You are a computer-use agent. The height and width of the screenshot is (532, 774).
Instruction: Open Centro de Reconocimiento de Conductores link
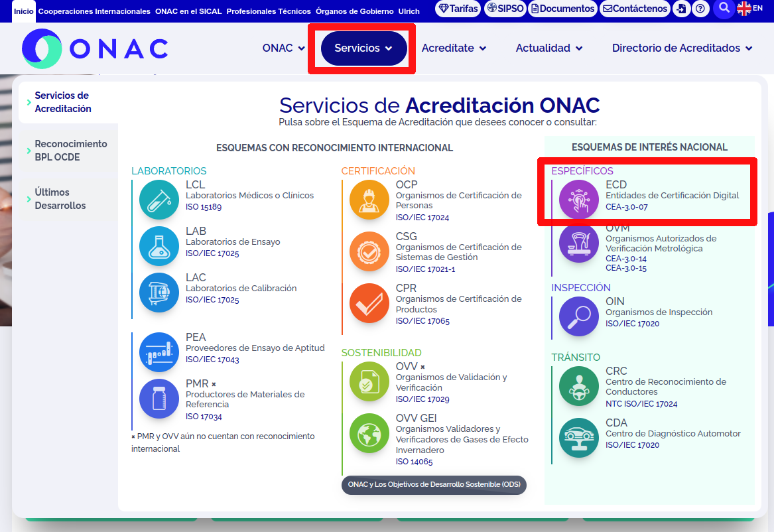click(x=666, y=387)
